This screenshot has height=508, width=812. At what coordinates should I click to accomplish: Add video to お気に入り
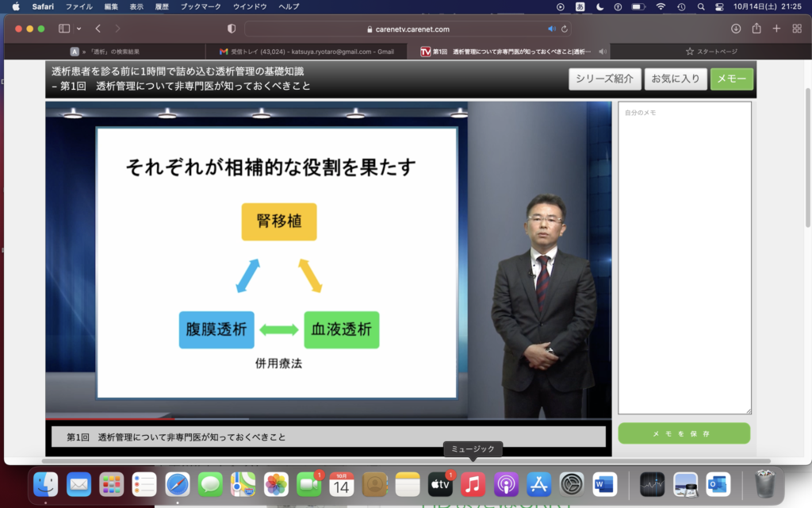(x=676, y=79)
